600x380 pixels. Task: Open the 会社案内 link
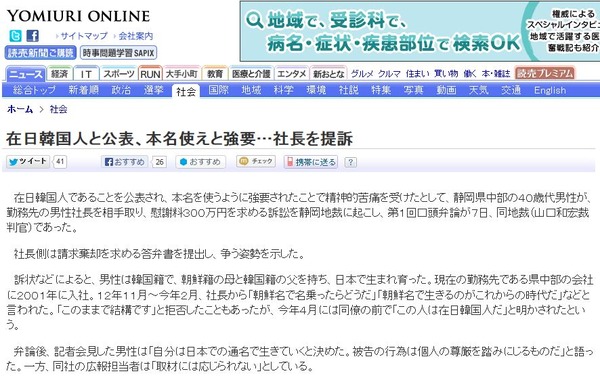pos(135,36)
